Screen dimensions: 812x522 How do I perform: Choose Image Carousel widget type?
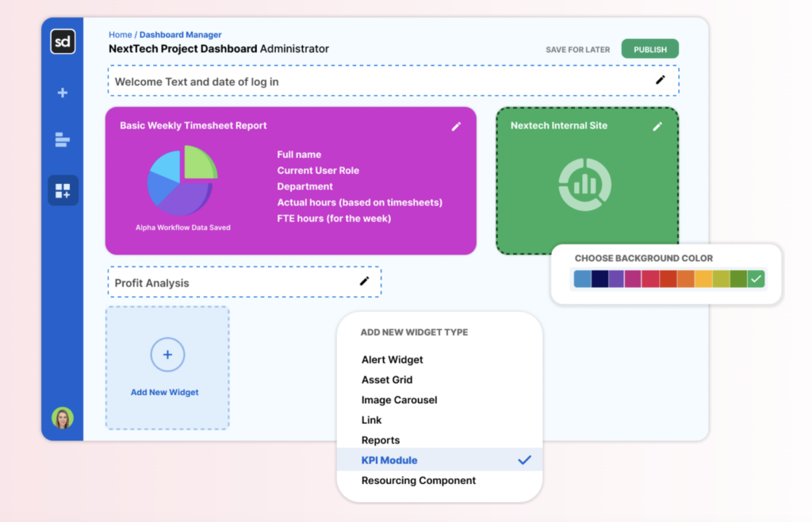pos(399,401)
